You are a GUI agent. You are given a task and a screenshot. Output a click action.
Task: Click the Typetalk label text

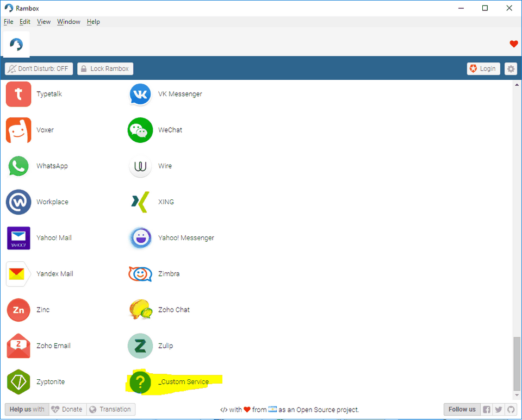[x=49, y=94]
